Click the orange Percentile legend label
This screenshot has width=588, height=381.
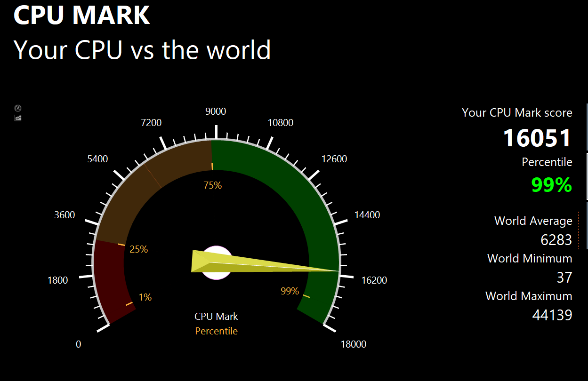pos(217,331)
